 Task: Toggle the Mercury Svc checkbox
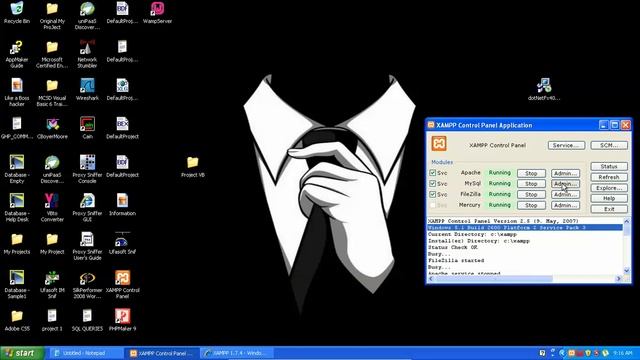tap(433, 205)
